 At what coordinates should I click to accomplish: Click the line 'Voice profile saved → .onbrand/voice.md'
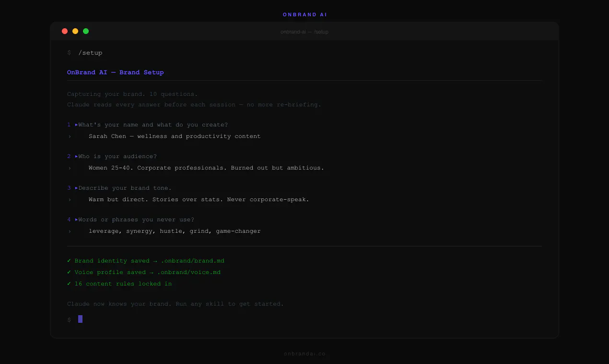(147, 272)
